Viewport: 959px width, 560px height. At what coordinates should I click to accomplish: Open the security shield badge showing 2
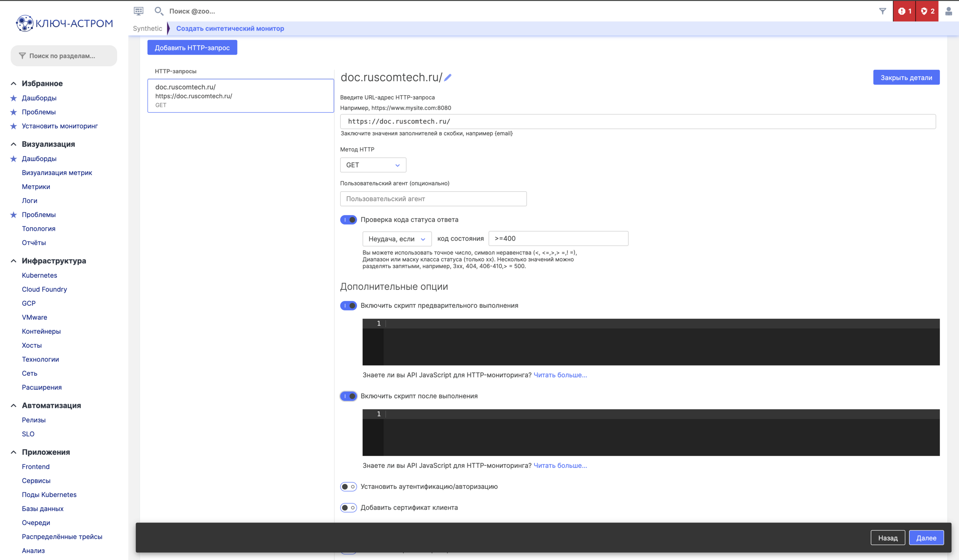coord(927,11)
